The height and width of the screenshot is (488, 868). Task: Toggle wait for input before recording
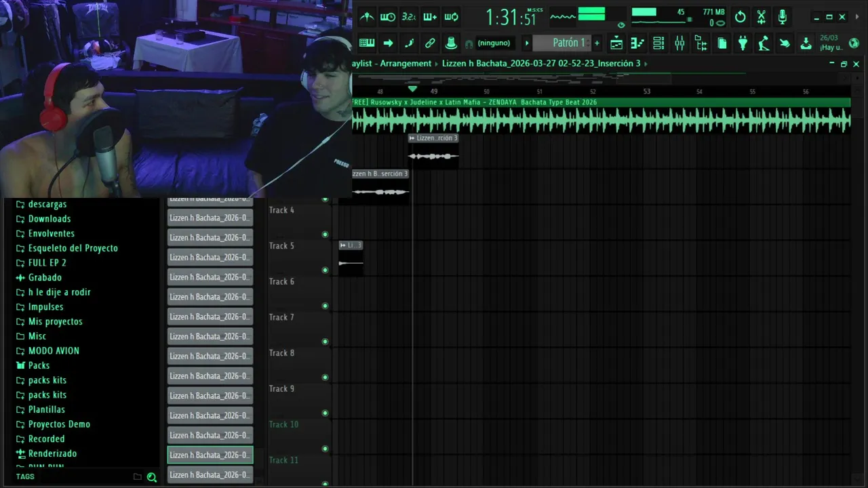click(x=388, y=17)
